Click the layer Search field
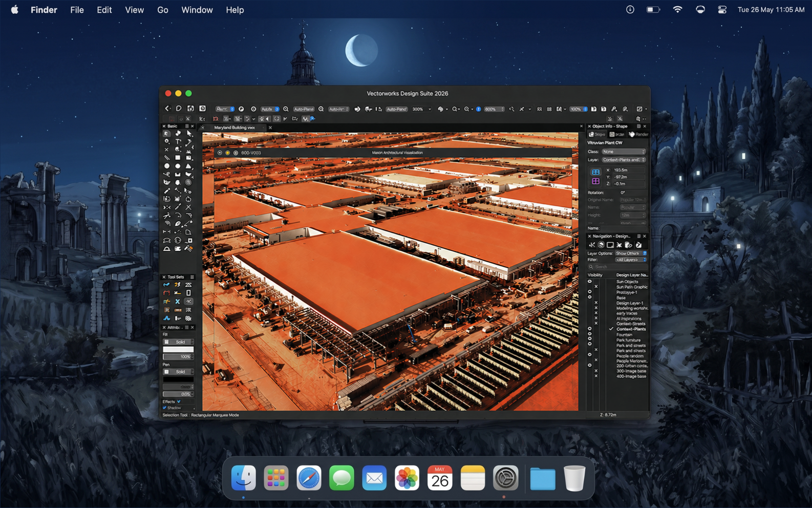This screenshot has width=812, height=508. [618, 267]
